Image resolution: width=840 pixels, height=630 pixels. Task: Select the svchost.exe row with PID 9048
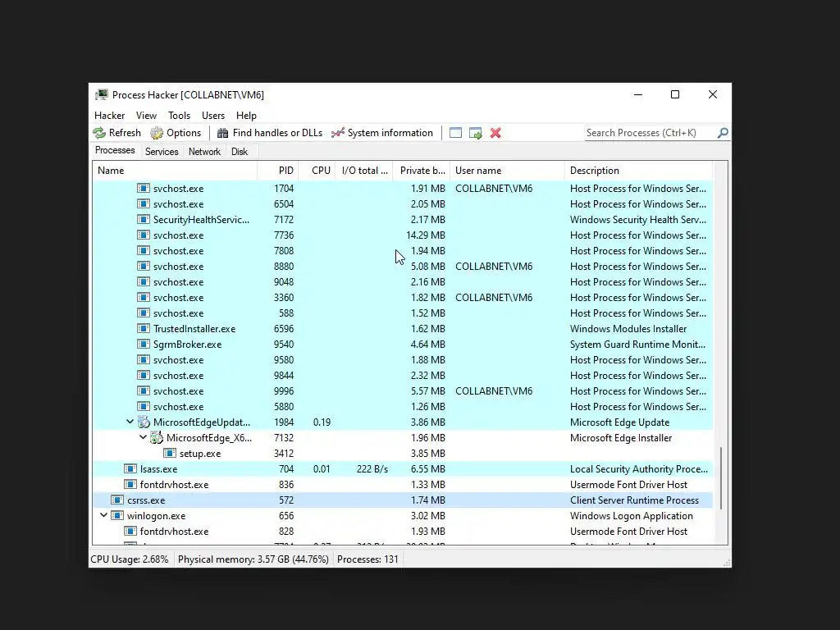tap(403, 282)
